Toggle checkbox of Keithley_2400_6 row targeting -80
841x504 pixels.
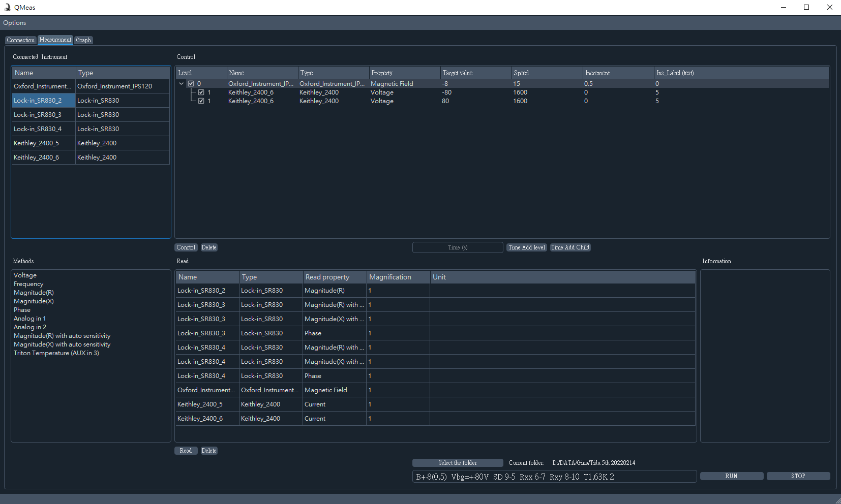click(x=201, y=92)
